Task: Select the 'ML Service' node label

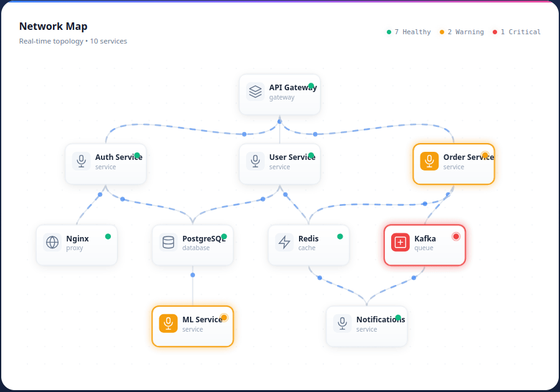Action: pyautogui.click(x=202, y=319)
